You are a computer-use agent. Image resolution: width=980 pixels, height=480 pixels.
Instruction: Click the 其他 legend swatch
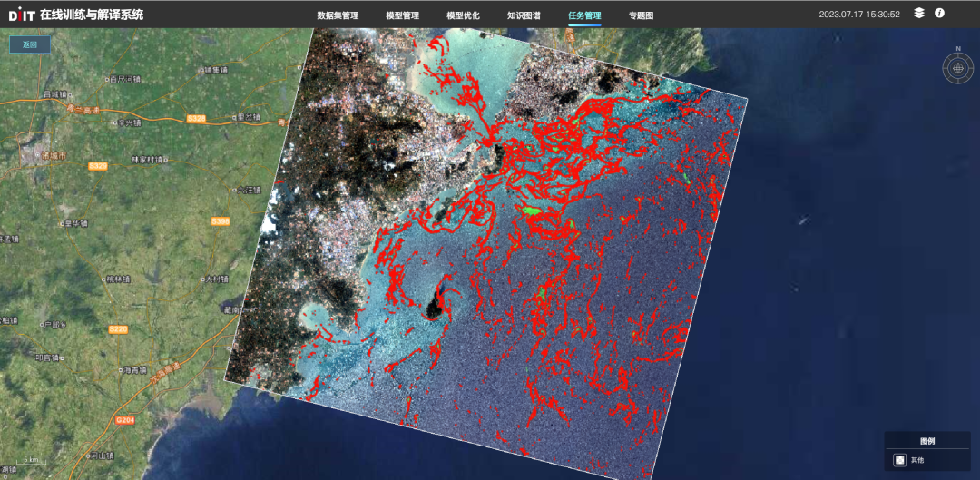click(899, 460)
